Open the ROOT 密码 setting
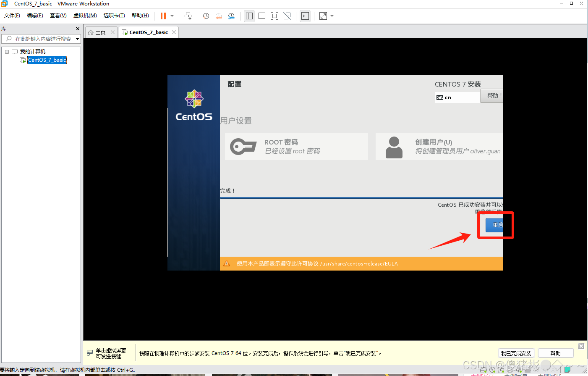Image resolution: width=588 pixels, height=376 pixels. 296,147
